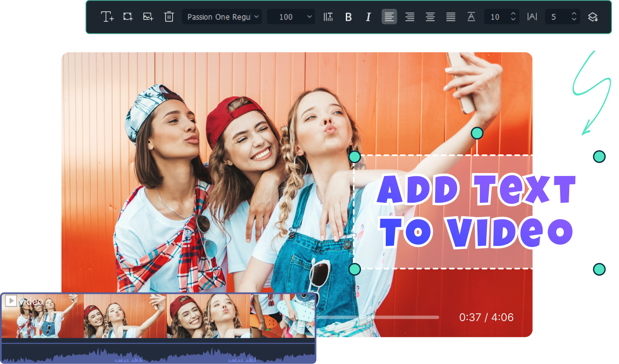Select the Add Text tool icon
619x364 pixels.
pos(107,17)
